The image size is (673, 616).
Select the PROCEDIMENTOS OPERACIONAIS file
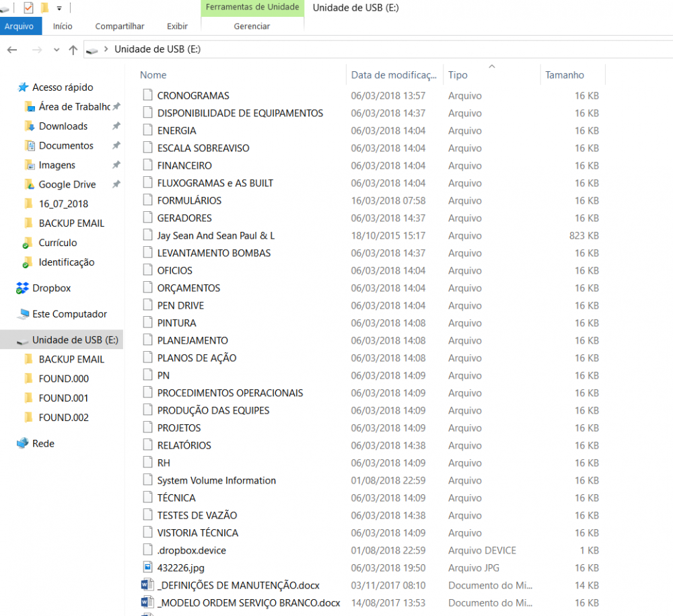click(x=230, y=393)
